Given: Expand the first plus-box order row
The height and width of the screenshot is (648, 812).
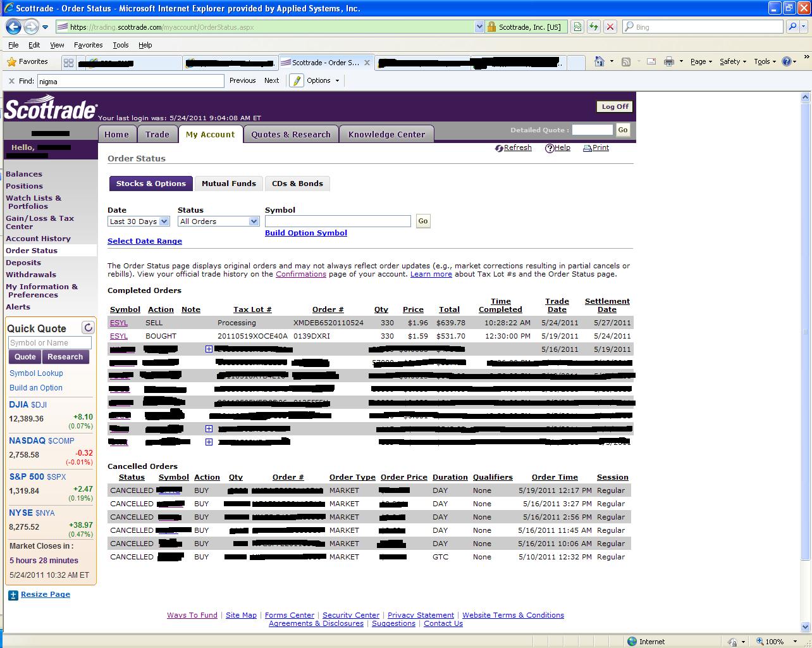Looking at the screenshot, I should (209, 349).
